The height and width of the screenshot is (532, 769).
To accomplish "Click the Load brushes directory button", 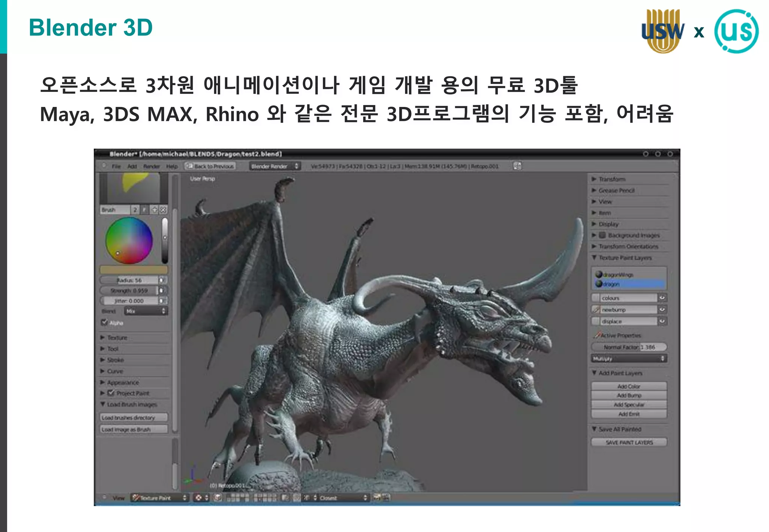I will [134, 417].
